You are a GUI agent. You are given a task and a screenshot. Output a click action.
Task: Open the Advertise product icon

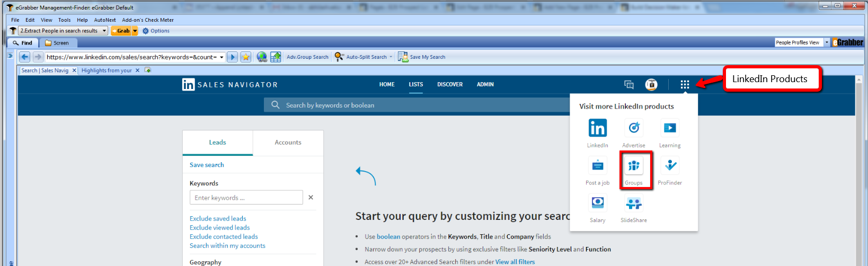634,128
